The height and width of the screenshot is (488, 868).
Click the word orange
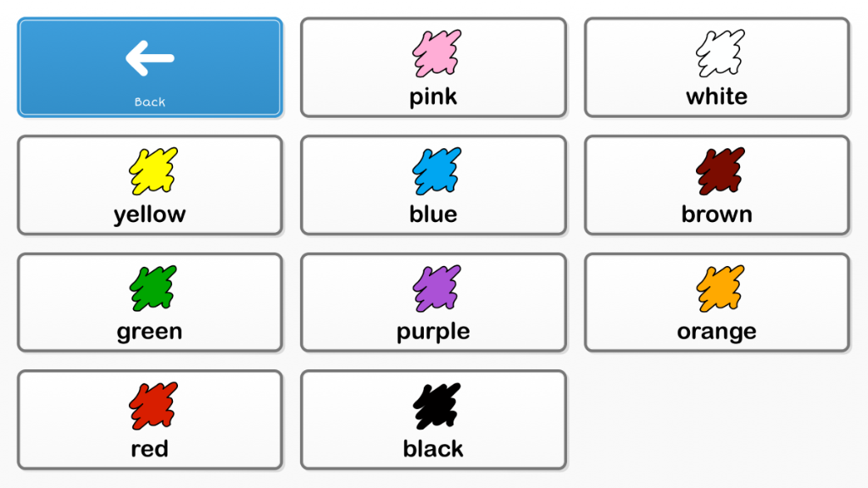pos(717,332)
